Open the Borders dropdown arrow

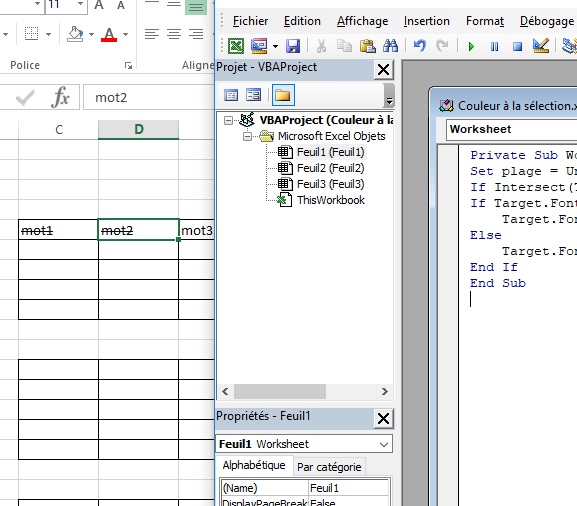[48, 34]
